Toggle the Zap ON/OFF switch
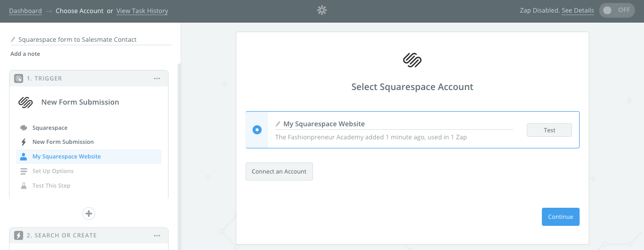 pyautogui.click(x=617, y=10)
